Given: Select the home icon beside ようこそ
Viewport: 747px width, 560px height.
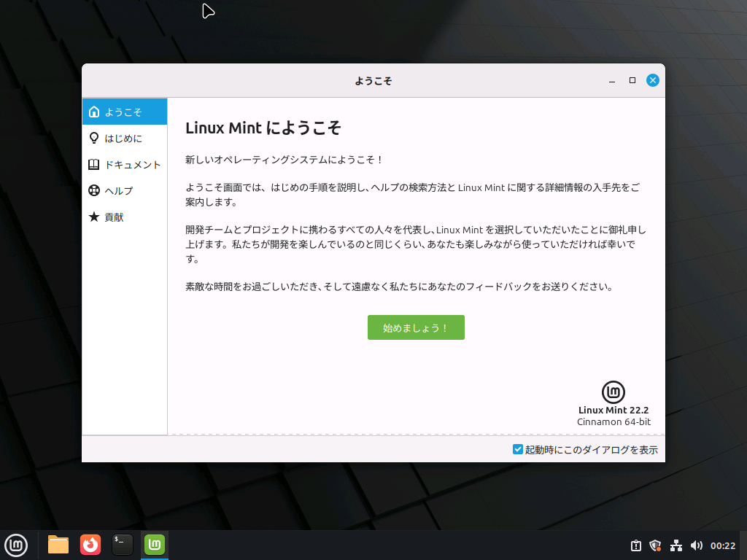Looking at the screenshot, I should tap(94, 112).
